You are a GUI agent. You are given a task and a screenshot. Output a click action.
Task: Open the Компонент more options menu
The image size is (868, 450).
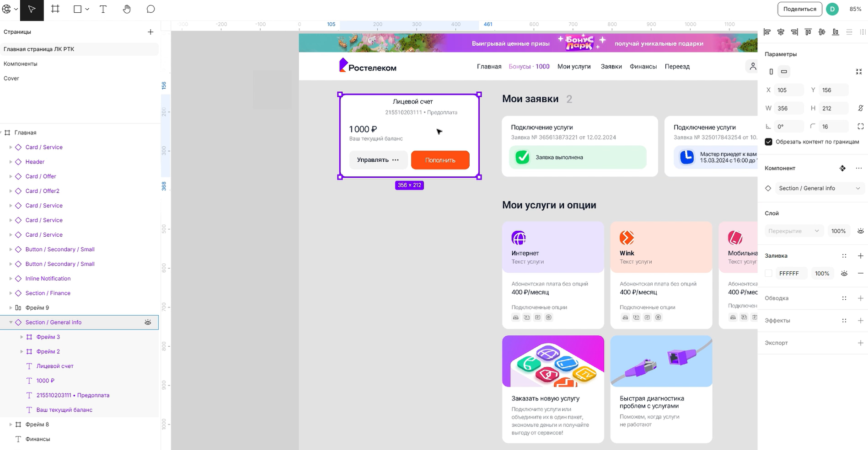tap(858, 168)
